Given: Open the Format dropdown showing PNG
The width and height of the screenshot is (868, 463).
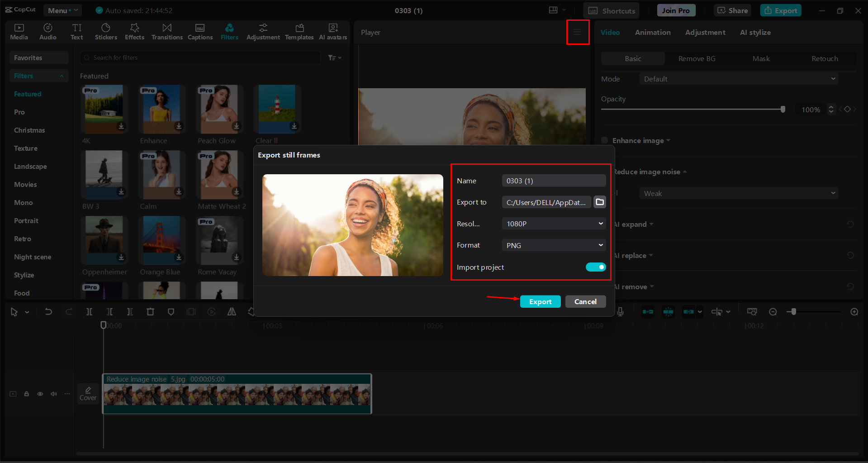Looking at the screenshot, I should pos(553,245).
